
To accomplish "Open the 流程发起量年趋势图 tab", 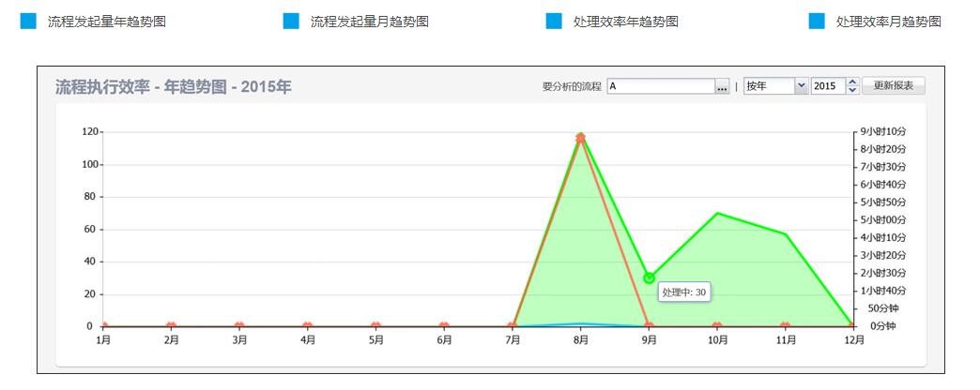I will 106,22.
